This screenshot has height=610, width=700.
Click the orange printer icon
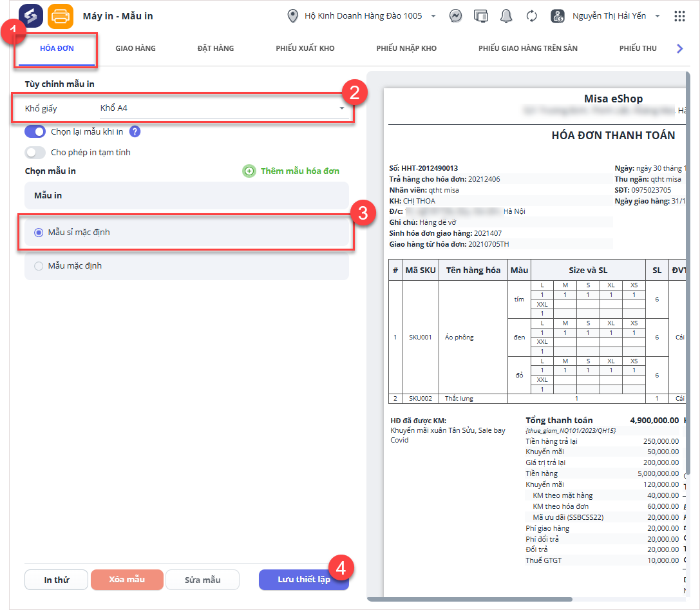click(61, 17)
